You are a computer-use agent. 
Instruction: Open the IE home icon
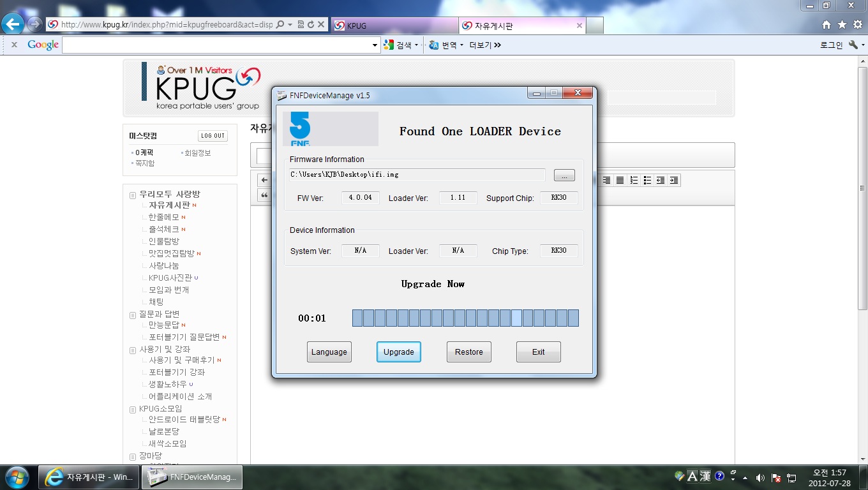(827, 25)
